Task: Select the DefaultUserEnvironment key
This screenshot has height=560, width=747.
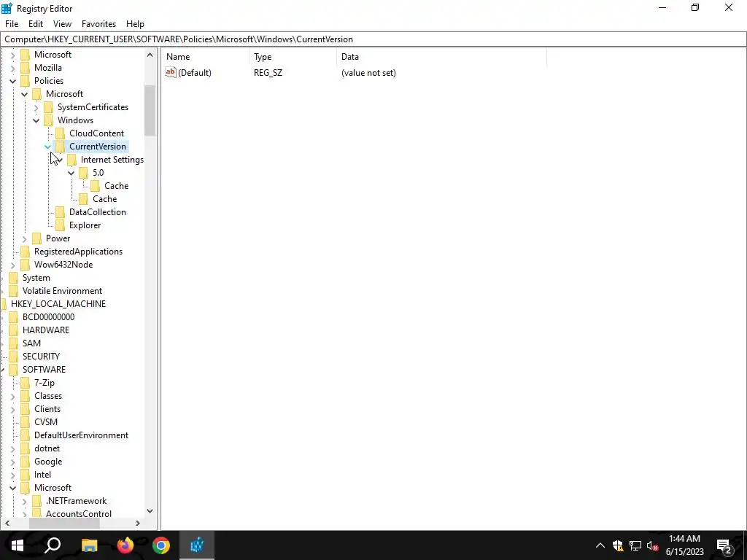Action: tap(81, 435)
